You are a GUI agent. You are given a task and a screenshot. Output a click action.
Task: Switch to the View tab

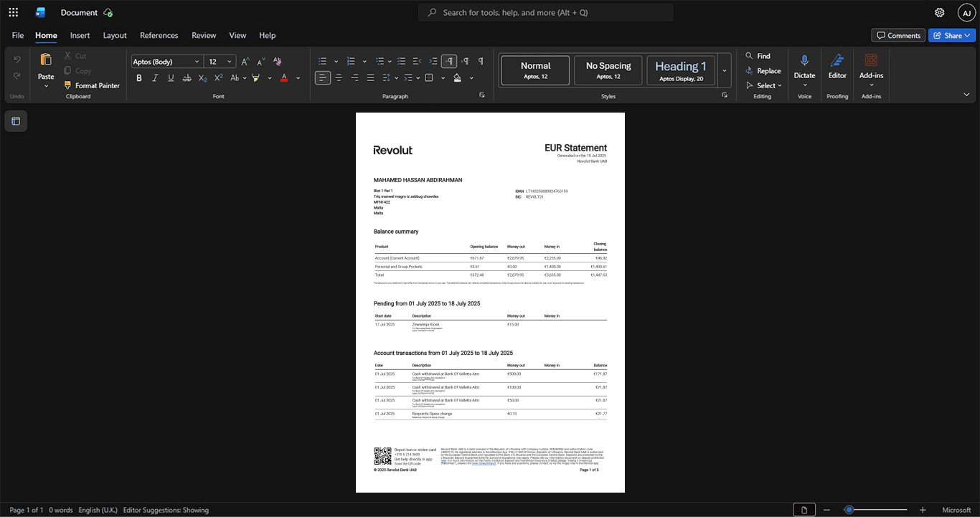pos(237,35)
